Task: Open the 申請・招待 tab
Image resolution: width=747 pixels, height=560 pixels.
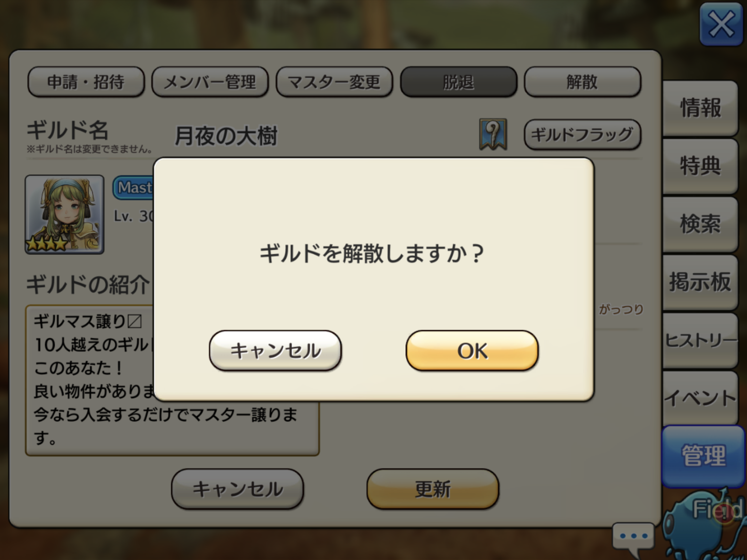Action: tap(86, 82)
